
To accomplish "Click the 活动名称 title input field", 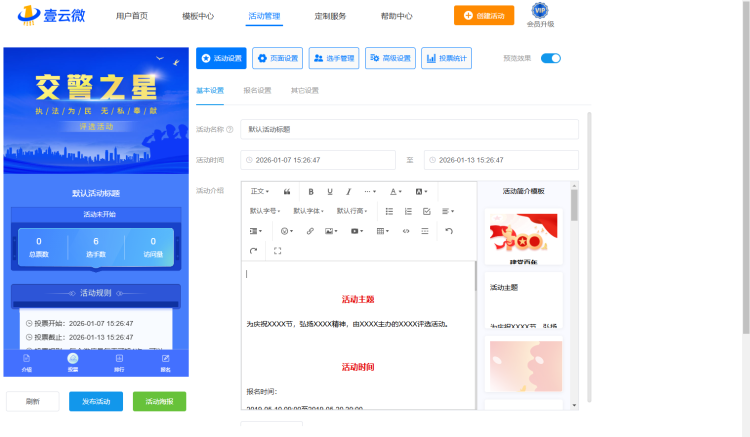I will click(x=409, y=129).
